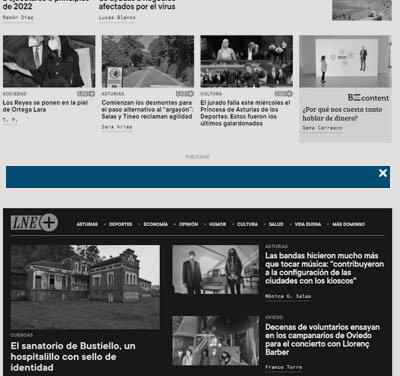Viewport: 400px width, 376px height.
Task: Open headline Decenas de voluntarios ensayan
Action: [323, 339]
